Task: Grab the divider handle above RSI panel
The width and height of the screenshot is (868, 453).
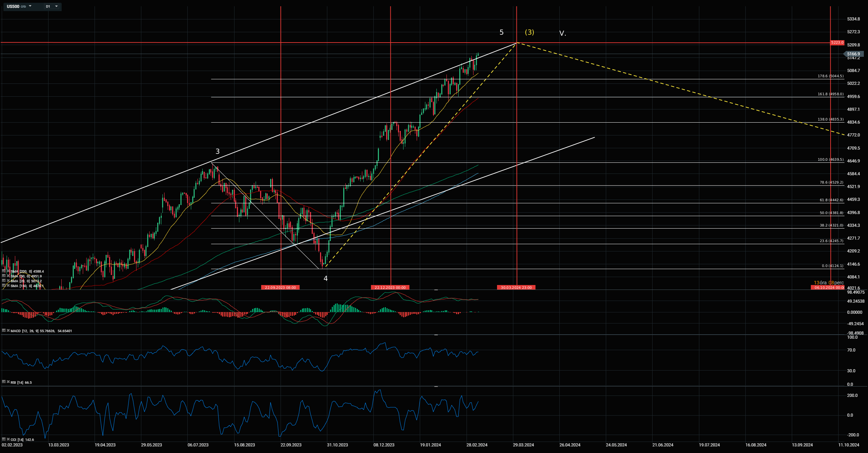Action: point(436,335)
